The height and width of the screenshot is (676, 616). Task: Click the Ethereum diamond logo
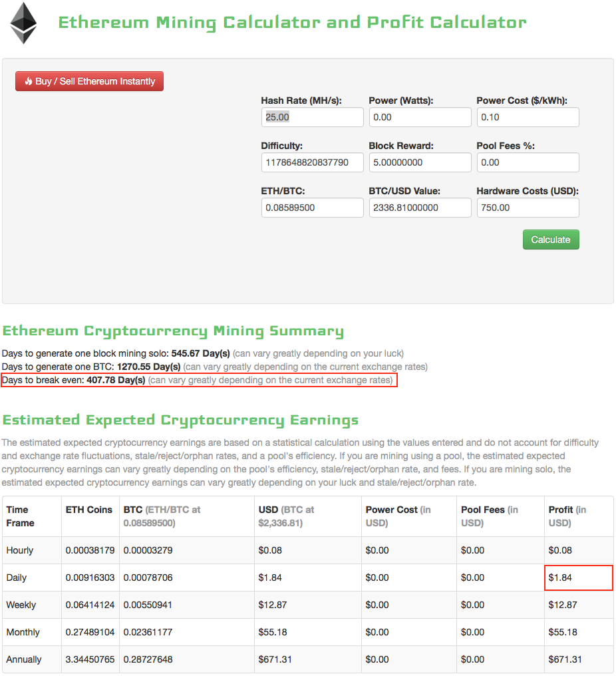point(23,23)
